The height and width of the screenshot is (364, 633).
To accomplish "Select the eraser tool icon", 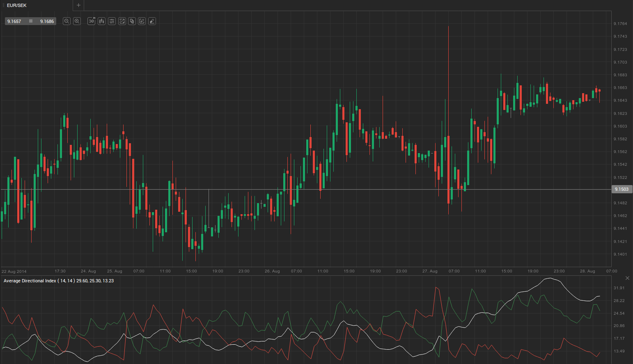I will (152, 21).
